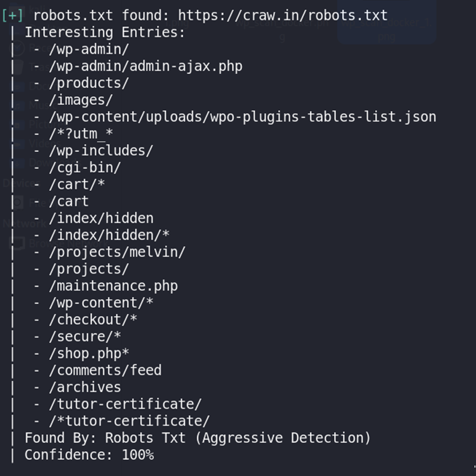Select the /cgi-bin/ path

tap(85, 167)
